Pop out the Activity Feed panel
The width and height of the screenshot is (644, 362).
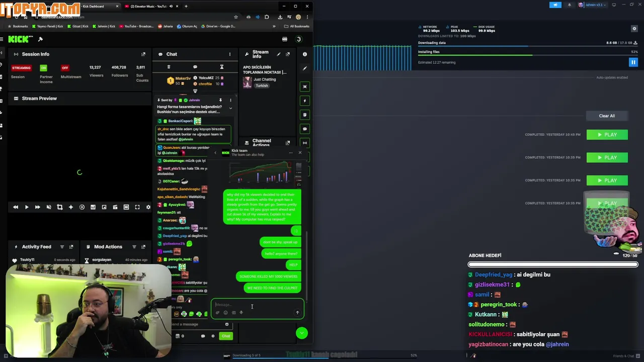71,247
